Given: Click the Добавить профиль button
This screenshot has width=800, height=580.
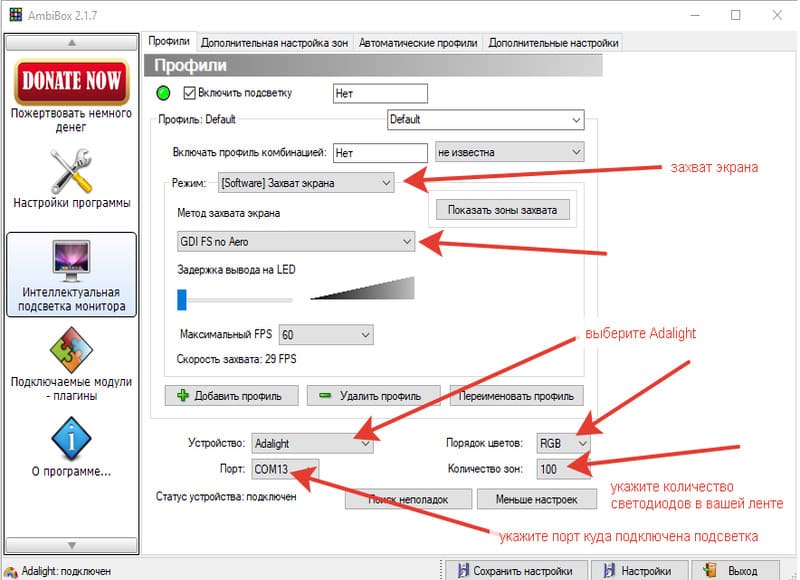Looking at the screenshot, I should point(232,395).
